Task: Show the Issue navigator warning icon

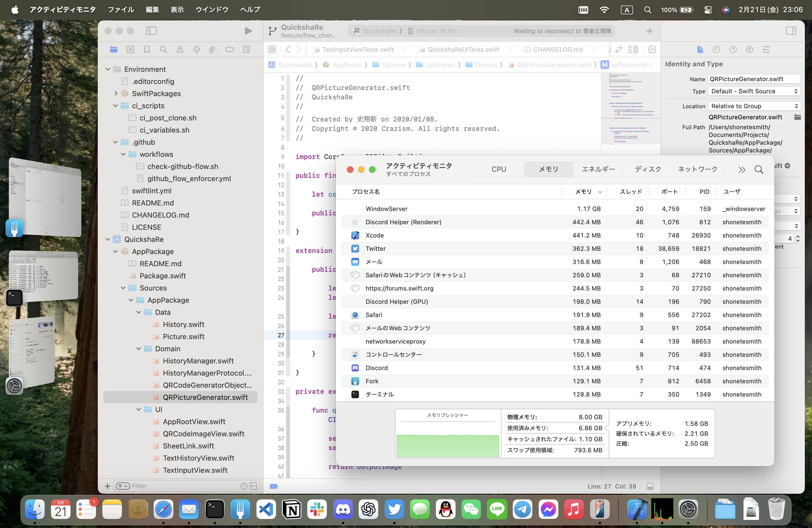Action: coord(180,49)
